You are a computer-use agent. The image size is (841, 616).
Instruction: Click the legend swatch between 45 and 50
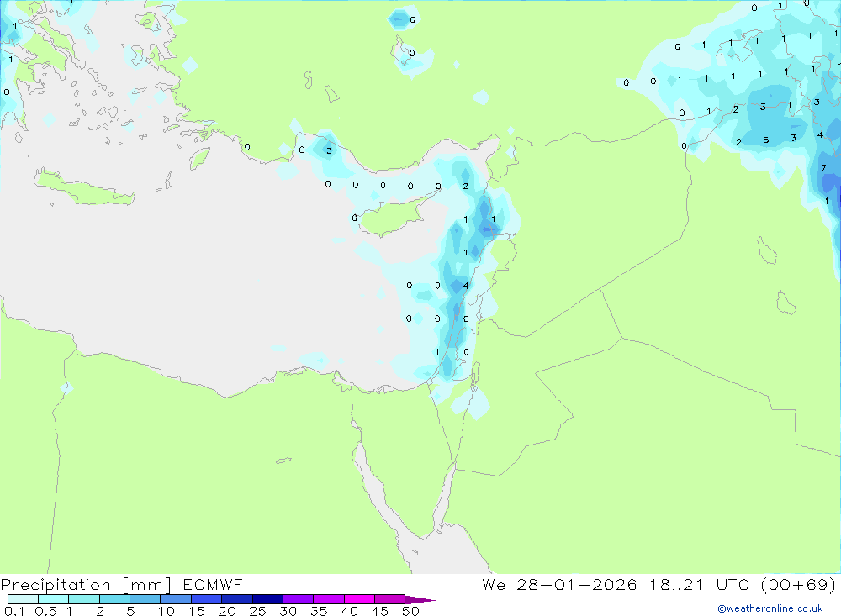pyautogui.click(x=389, y=599)
